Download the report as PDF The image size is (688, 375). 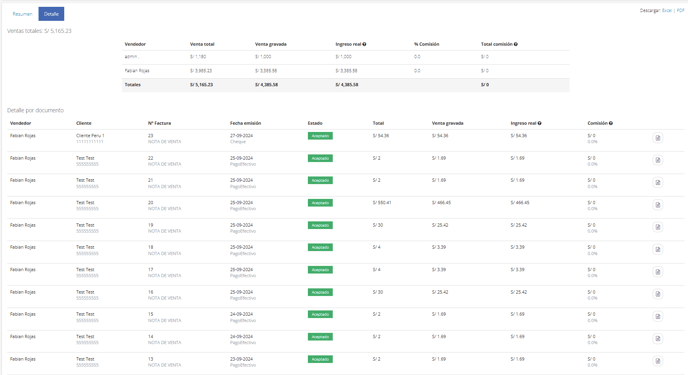[681, 11]
